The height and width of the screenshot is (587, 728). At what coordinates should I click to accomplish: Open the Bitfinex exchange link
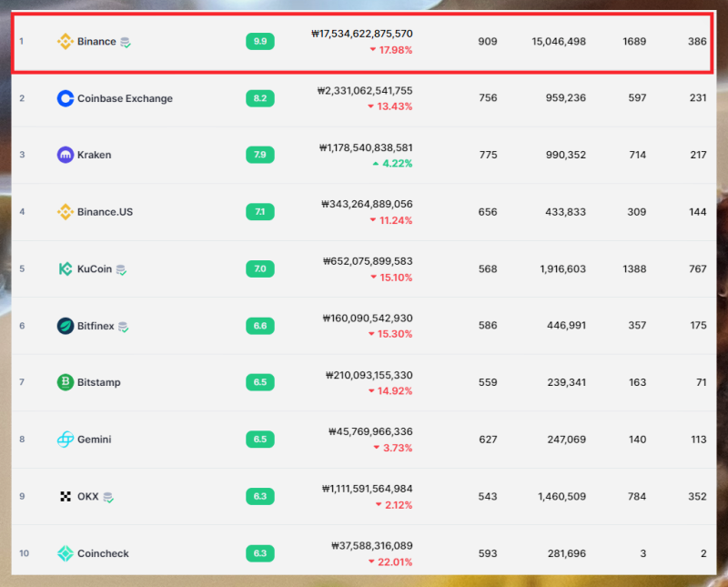96,326
